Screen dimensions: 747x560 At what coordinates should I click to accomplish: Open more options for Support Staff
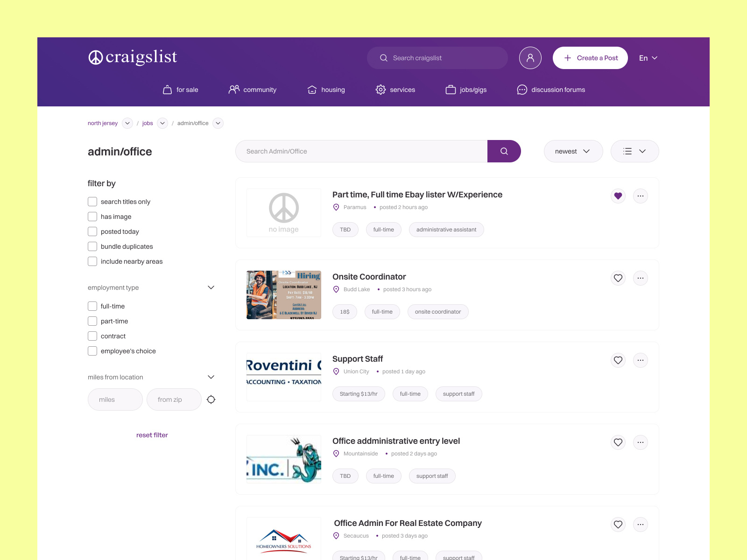[x=641, y=360]
